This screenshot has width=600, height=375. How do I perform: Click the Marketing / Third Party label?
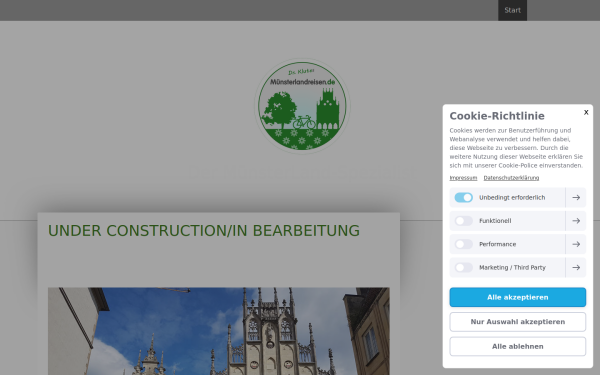point(512,267)
